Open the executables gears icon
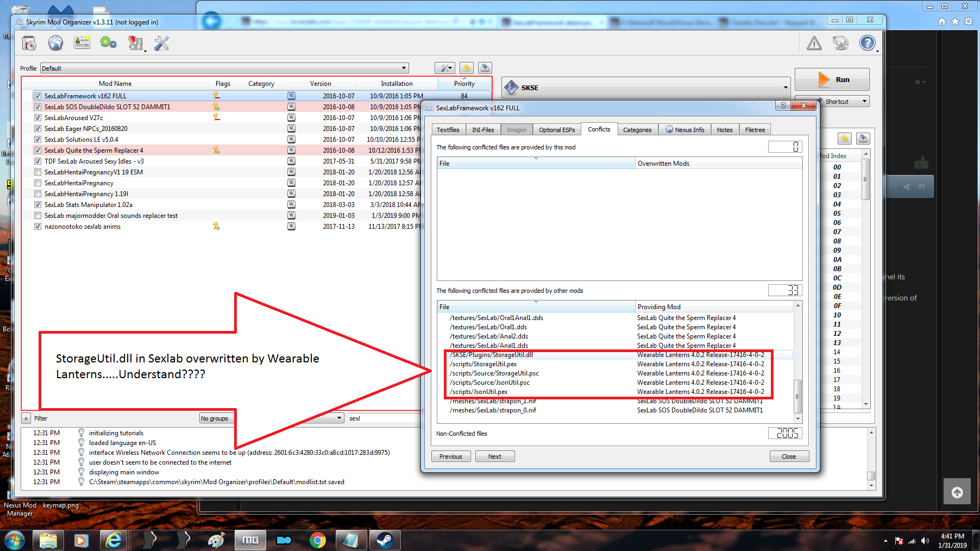 pos(108,43)
